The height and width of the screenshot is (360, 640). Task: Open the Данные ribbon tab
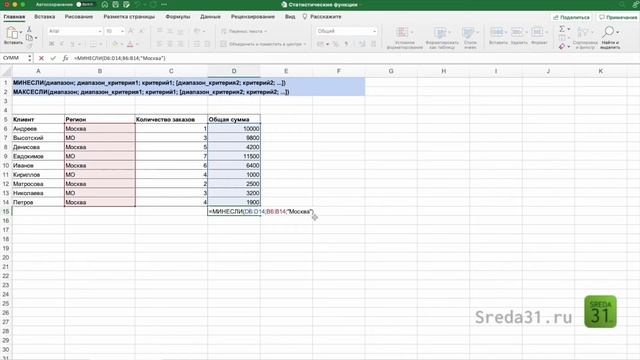pyautogui.click(x=210, y=17)
